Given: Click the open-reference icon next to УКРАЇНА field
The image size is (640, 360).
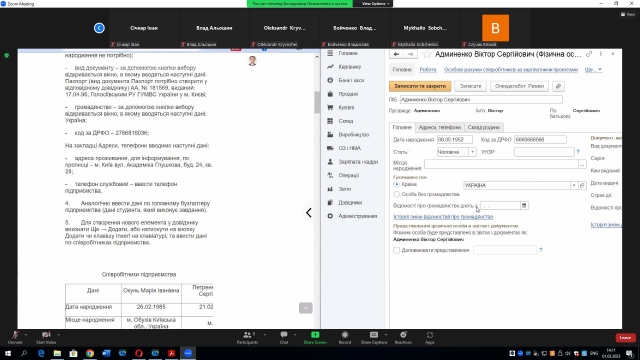Looking at the screenshot, I should click(582, 185).
